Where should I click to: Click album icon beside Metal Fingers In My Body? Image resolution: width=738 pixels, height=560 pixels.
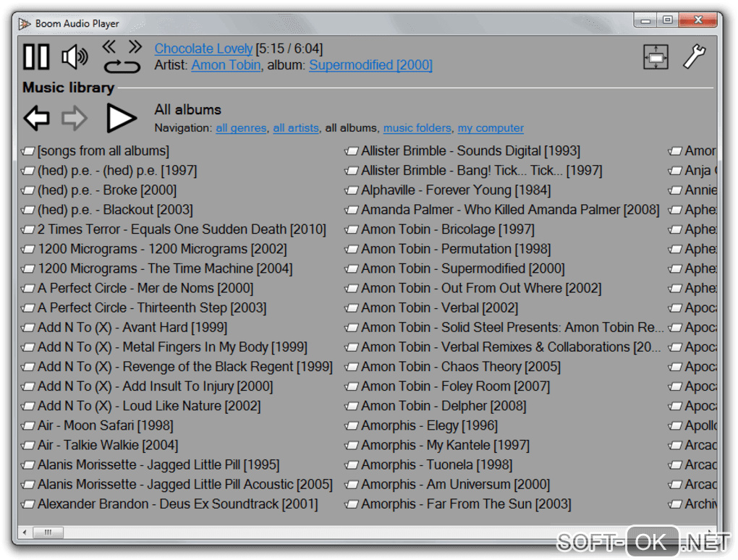(28, 347)
